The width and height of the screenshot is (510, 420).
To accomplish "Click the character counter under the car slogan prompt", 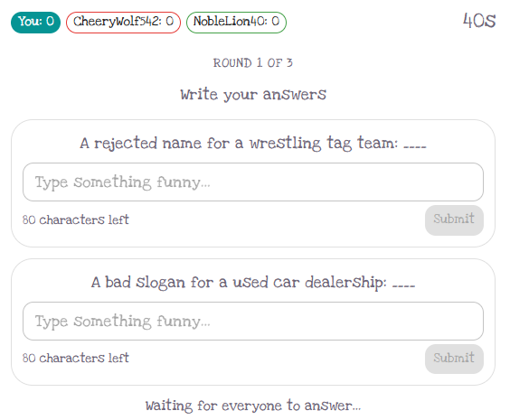I will [75, 358].
